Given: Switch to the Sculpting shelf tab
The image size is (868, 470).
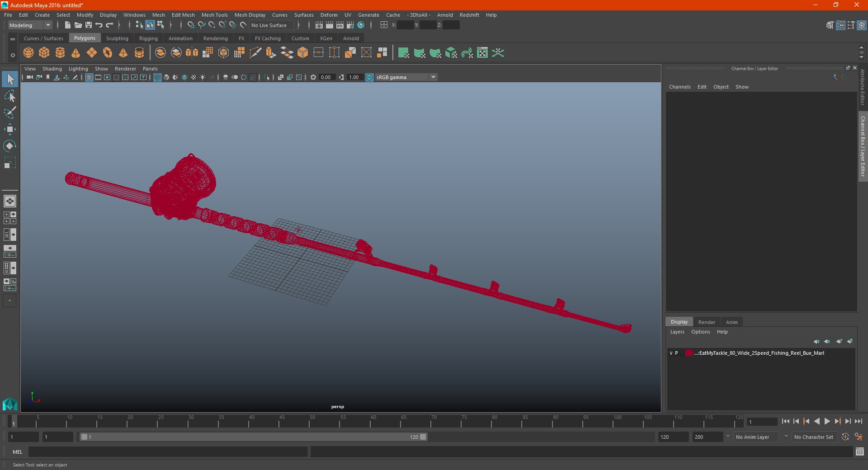Looking at the screenshot, I should coord(117,38).
